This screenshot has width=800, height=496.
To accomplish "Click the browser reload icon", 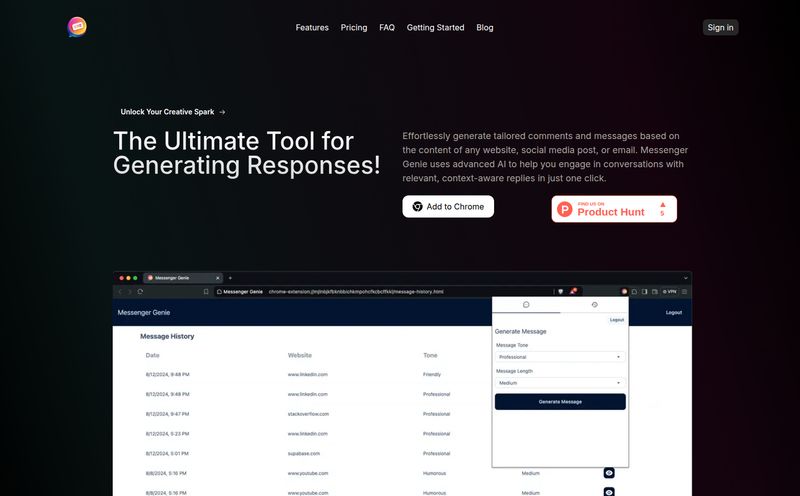I will pyautogui.click(x=140, y=291).
